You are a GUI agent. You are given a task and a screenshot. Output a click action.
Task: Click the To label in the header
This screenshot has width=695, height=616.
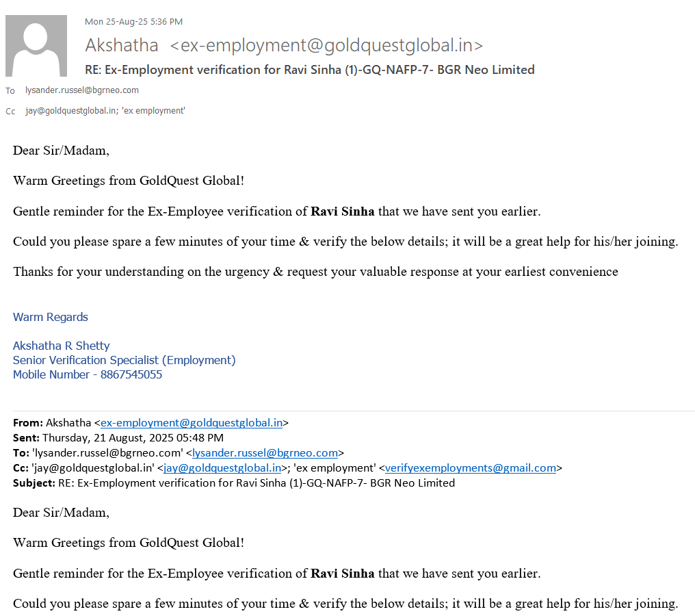(10, 91)
